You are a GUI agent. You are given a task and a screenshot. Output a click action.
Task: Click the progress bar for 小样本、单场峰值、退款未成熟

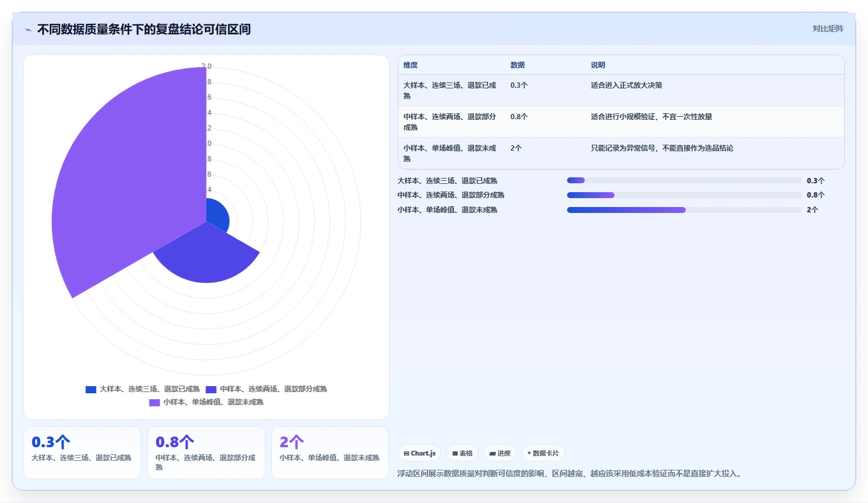tap(684, 210)
